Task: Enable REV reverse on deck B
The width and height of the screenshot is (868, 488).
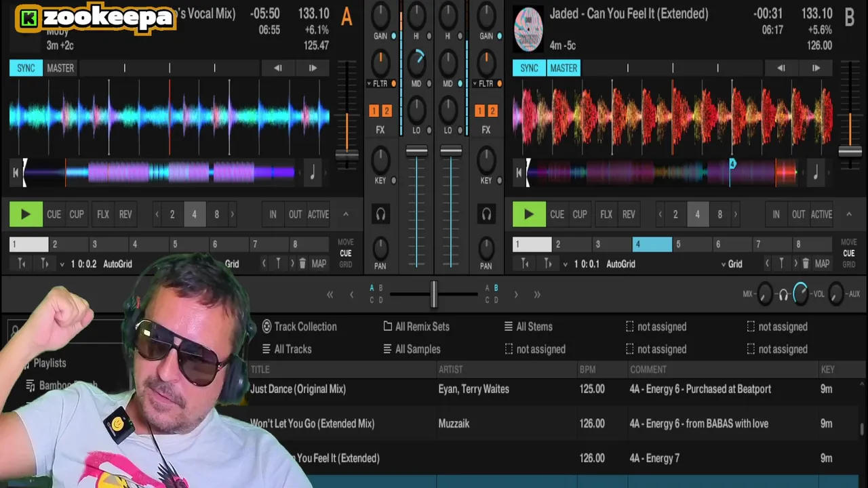Action: pyautogui.click(x=629, y=214)
